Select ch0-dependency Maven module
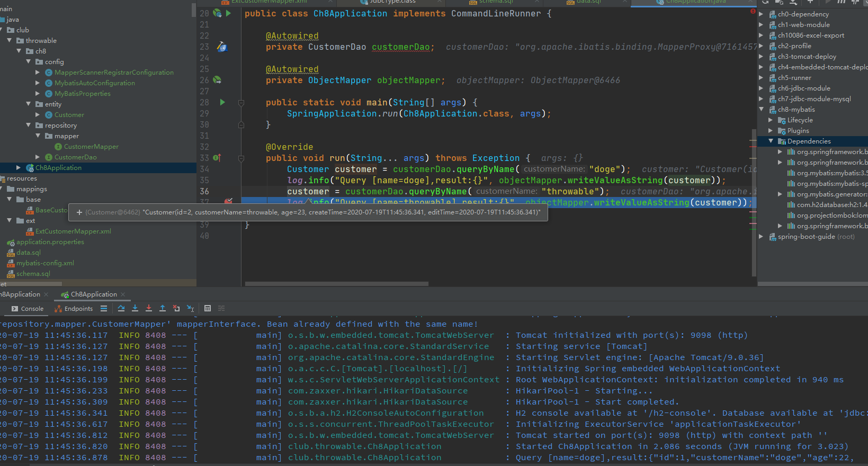Viewport: 868px width, 466px height. pyautogui.click(x=803, y=14)
